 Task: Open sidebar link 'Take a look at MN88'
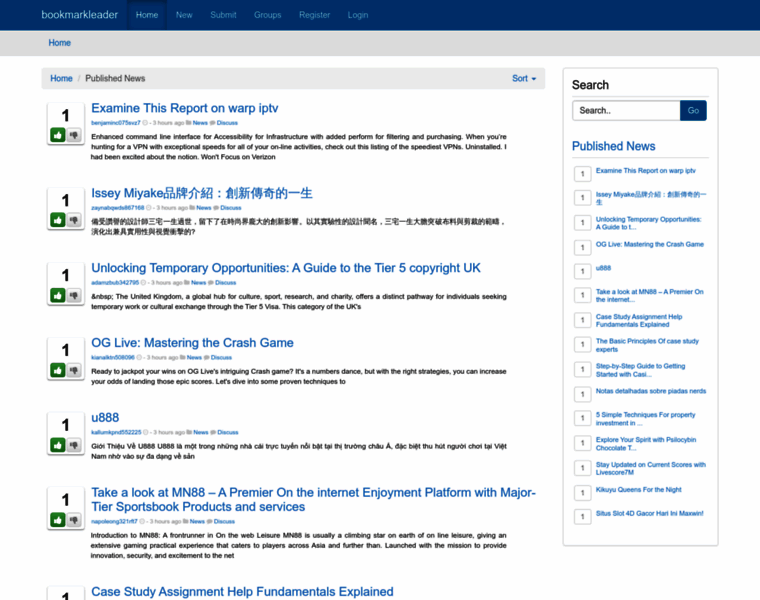click(649, 296)
